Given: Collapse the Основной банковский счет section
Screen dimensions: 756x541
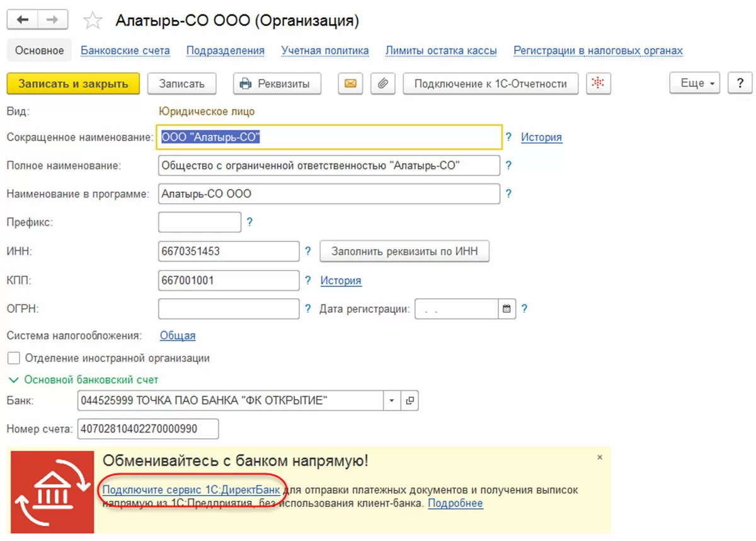Looking at the screenshot, I should point(13,380).
